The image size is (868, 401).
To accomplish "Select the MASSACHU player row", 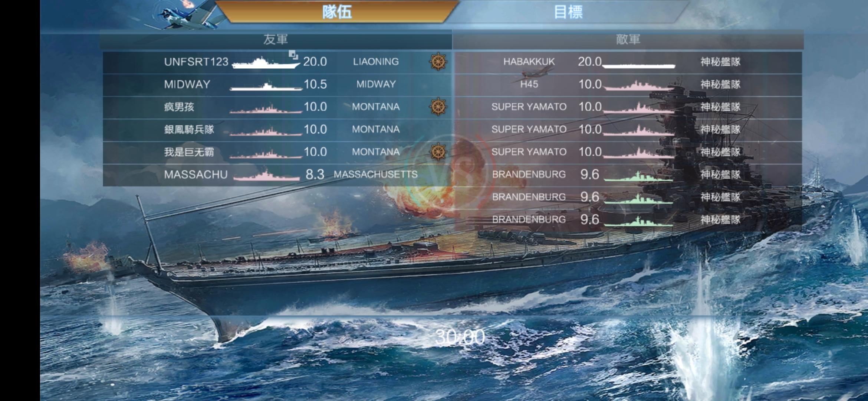I will click(x=277, y=175).
